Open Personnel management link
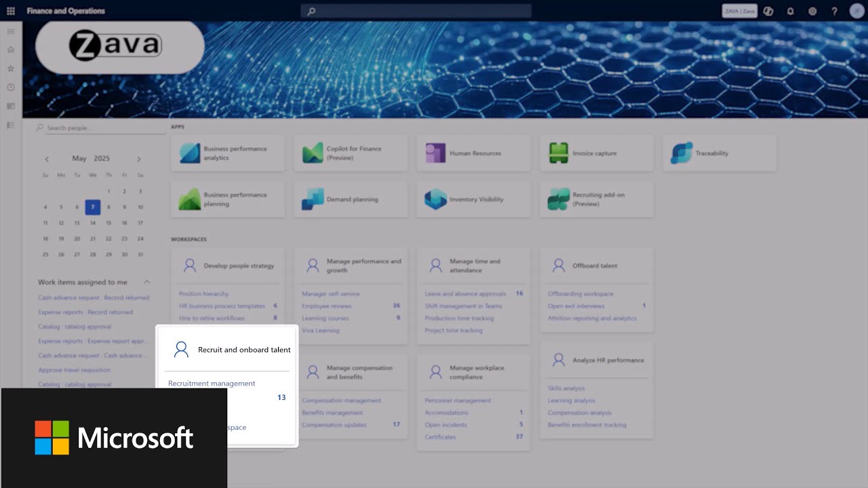Image resolution: width=868 pixels, height=488 pixels. (458, 401)
